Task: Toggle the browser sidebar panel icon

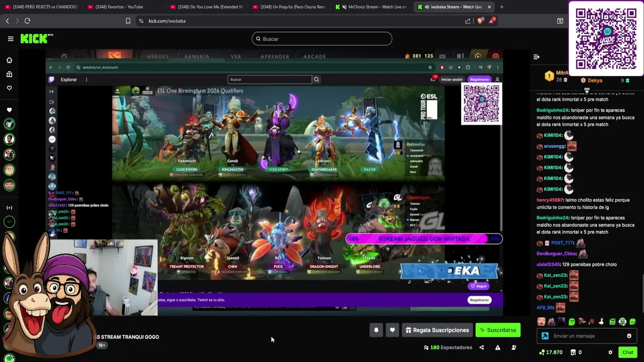Action: coord(560,21)
